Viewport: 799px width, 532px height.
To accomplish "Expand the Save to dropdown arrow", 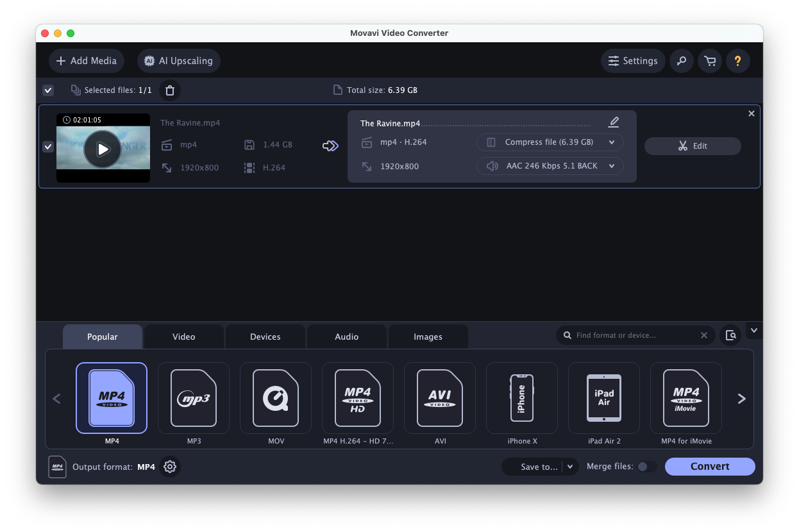I will pos(570,467).
